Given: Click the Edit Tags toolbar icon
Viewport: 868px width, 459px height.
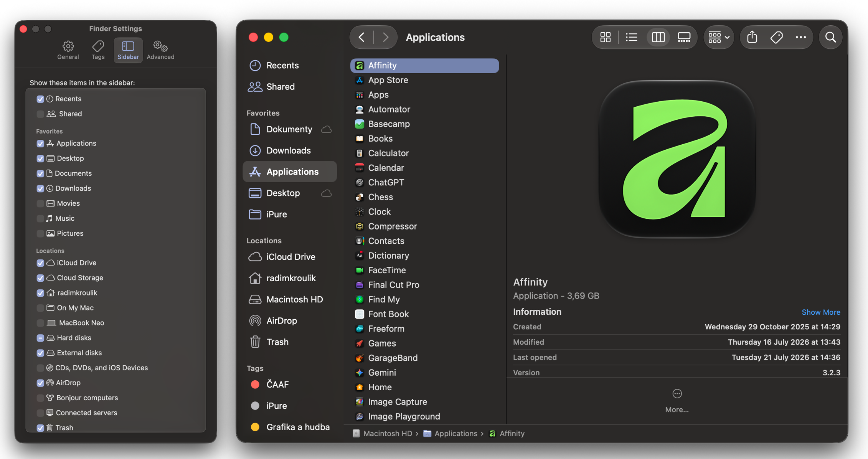Looking at the screenshot, I should (776, 37).
